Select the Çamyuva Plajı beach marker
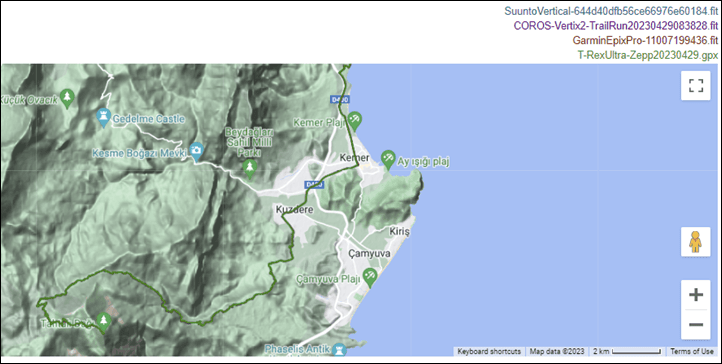Screen dimensions: 722x364 click(369, 277)
